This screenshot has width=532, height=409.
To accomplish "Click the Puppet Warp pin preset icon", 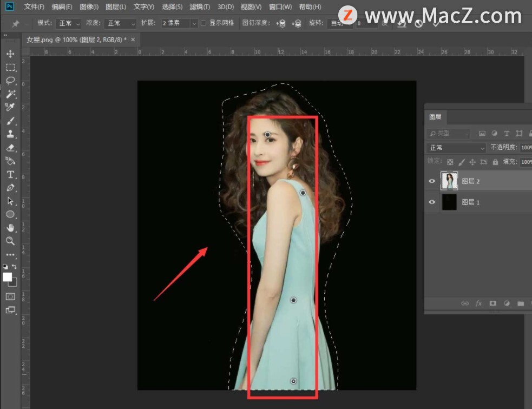I will pos(15,24).
